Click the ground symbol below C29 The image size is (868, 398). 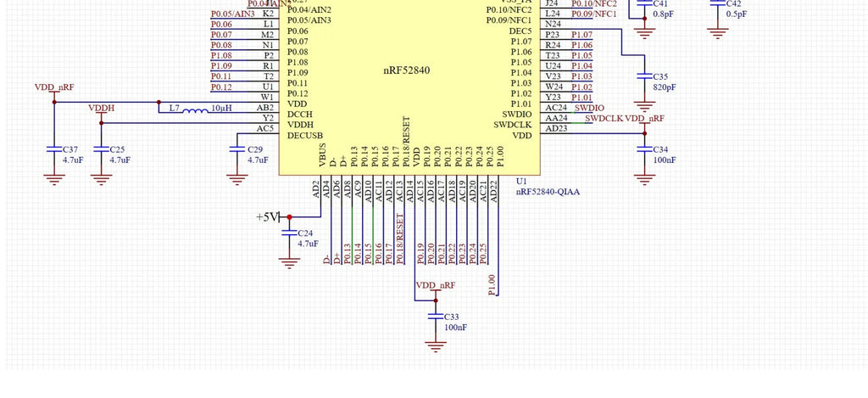pos(237,179)
